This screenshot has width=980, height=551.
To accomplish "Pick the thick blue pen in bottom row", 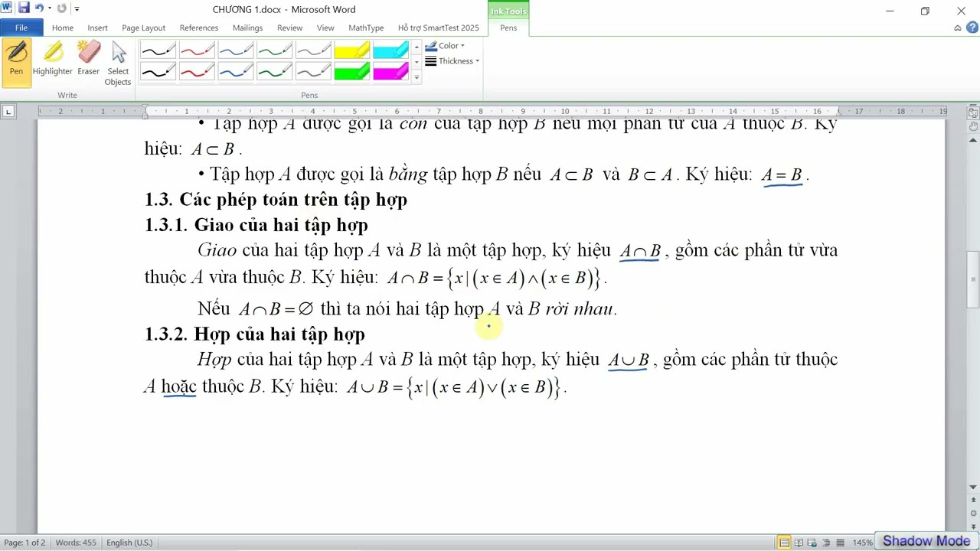I will pyautogui.click(x=236, y=72).
